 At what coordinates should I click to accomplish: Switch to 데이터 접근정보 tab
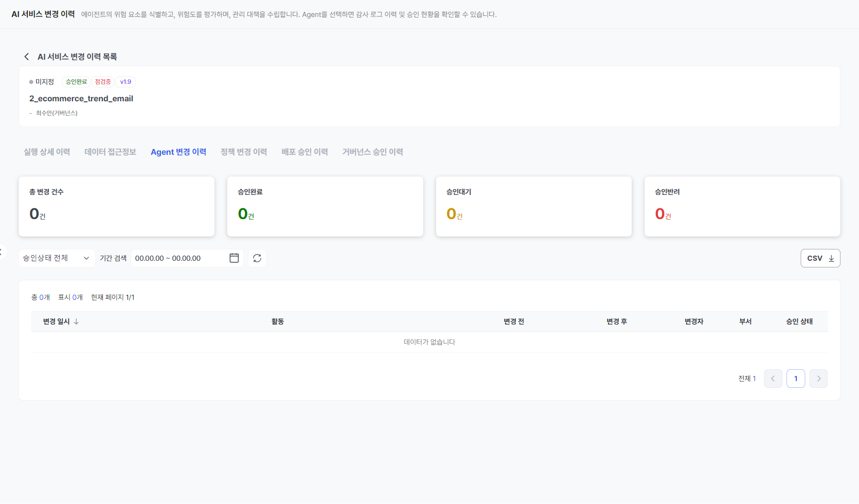[110, 152]
